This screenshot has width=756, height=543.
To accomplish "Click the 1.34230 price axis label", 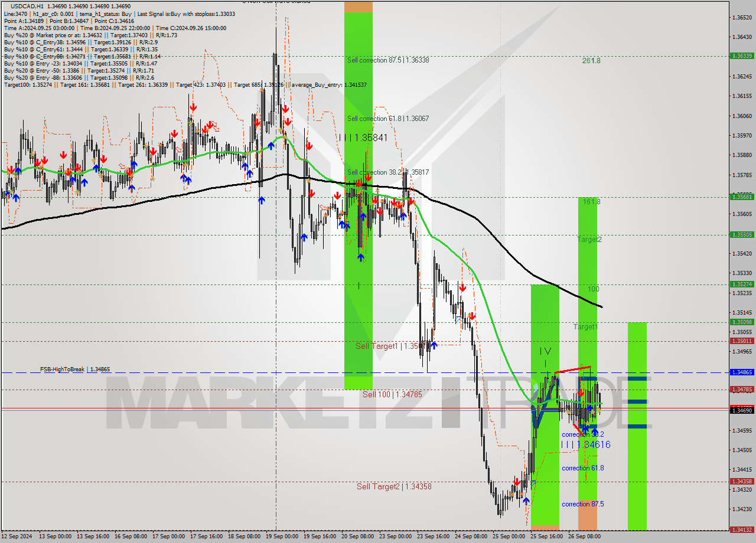I will tap(741, 509).
